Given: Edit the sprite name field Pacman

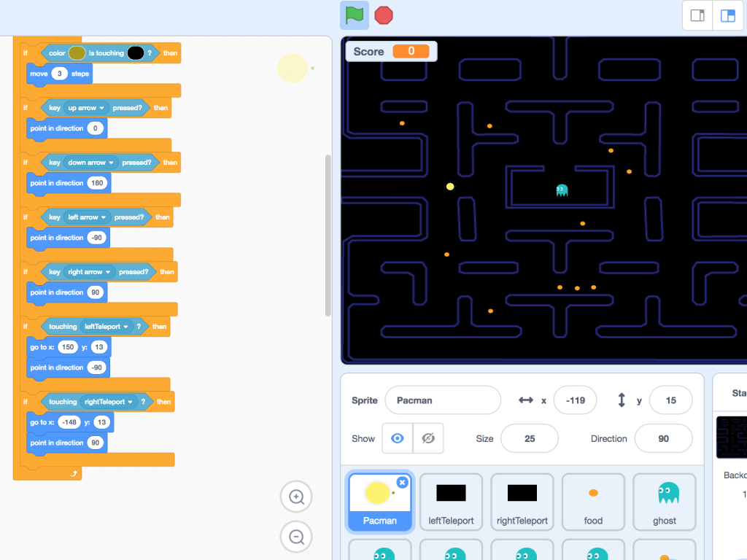Looking at the screenshot, I should [x=443, y=400].
